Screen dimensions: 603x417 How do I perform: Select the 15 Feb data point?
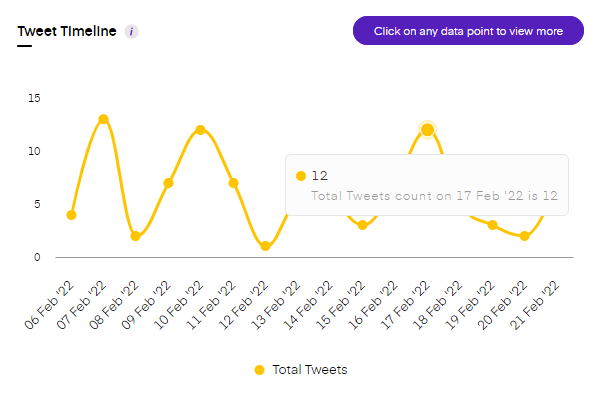click(362, 225)
